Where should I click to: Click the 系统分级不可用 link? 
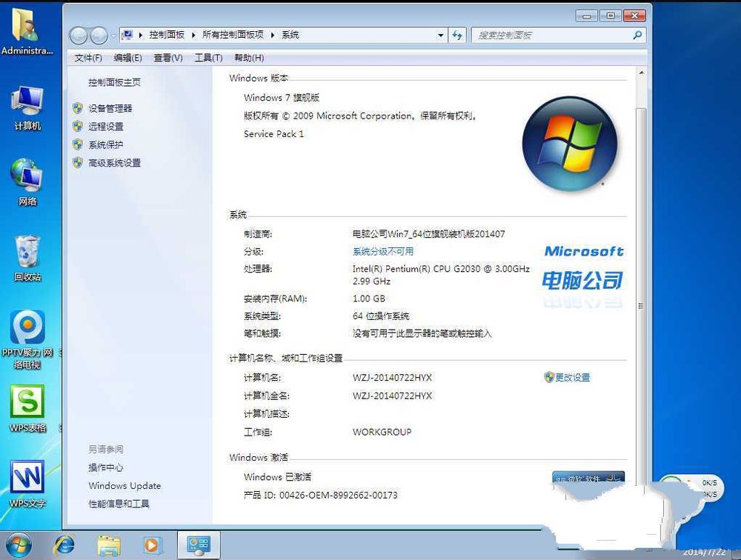pyautogui.click(x=383, y=252)
